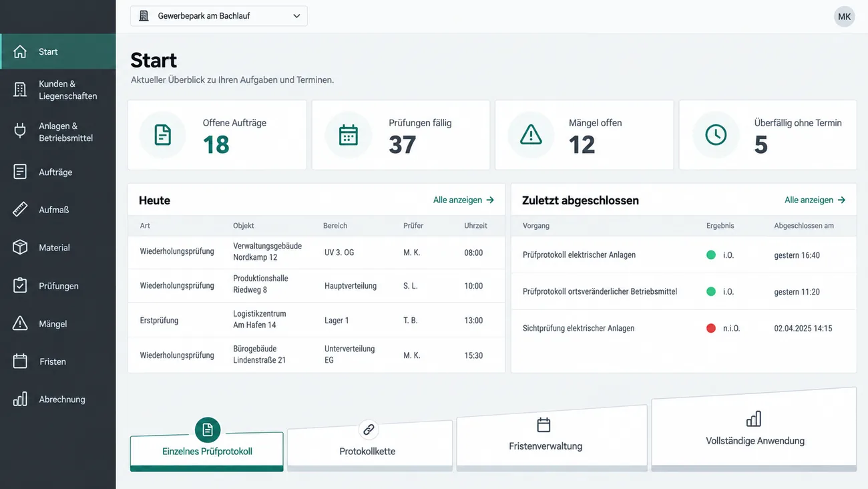Click the Überfällig ohne Termin clock icon
The height and width of the screenshot is (489, 868).
[716, 135]
